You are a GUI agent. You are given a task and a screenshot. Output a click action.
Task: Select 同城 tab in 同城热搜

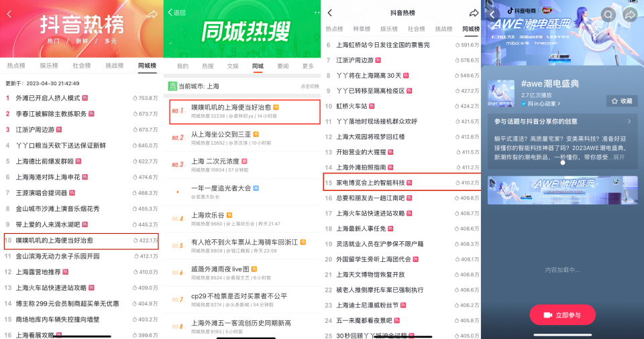[x=258, y=66]
